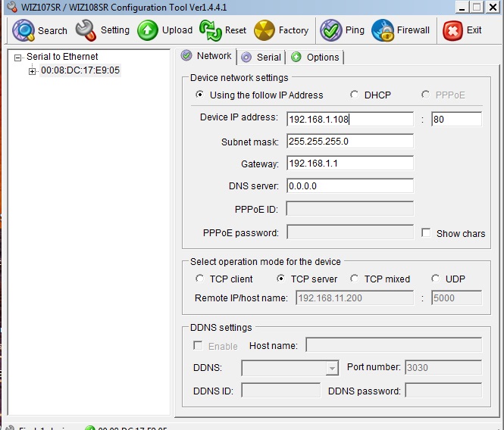Viewport: 504px width, 430px height.
Task: Click the DDNS ID field
Action: (x=280, y=390)
